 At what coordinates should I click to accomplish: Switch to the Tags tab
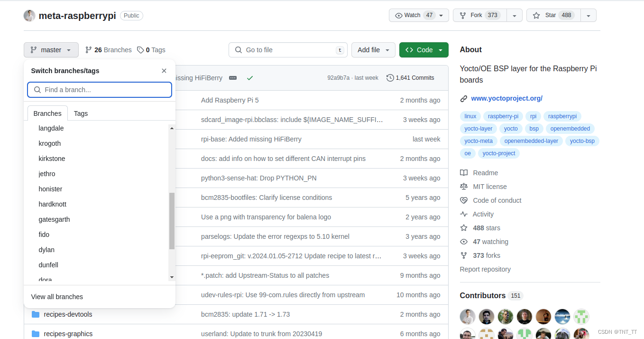click(81, 113)
